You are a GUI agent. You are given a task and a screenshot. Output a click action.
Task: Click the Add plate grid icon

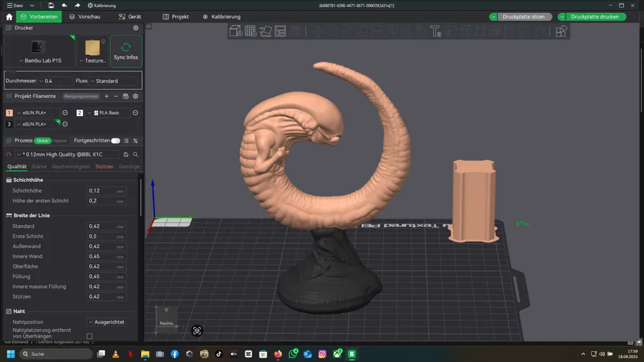pyautogui.click(x=251, y=31)
